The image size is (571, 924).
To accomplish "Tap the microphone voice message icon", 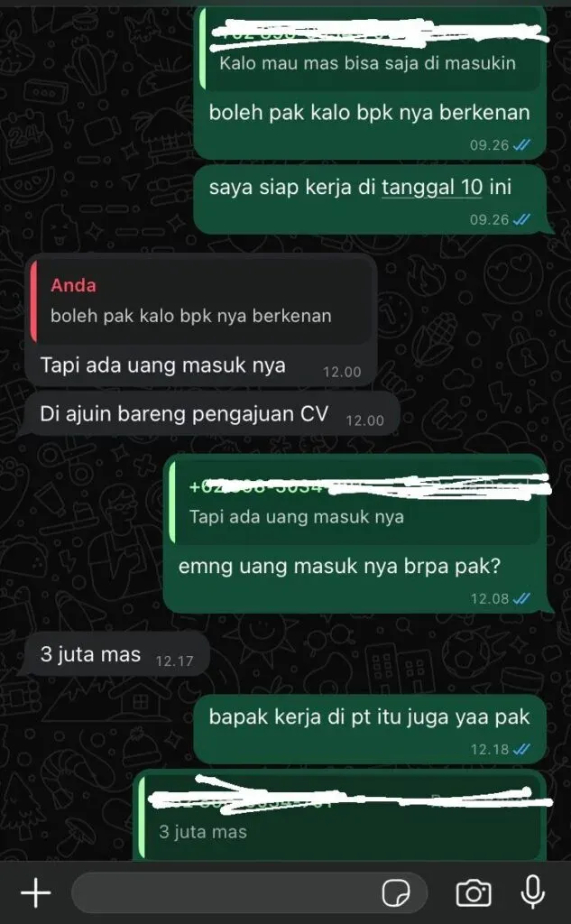I will [x=533, y=892].
